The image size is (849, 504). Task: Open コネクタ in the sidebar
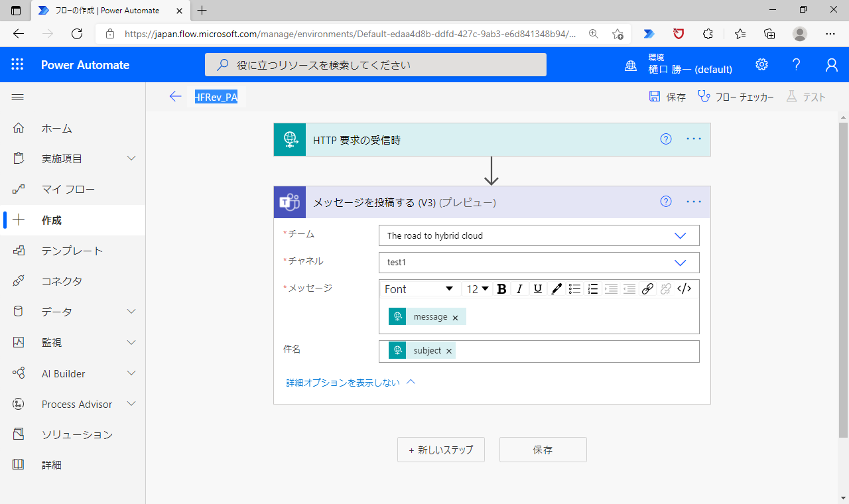point(73,281)
